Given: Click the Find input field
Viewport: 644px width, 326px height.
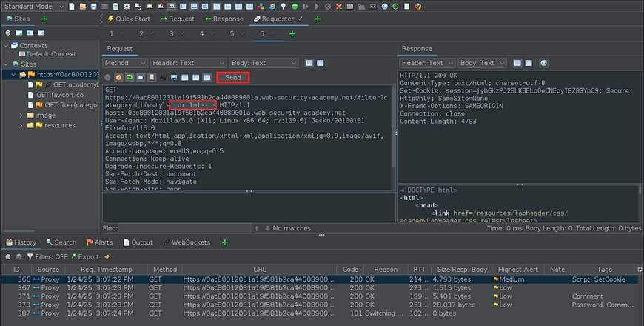Looking at the screenshot, I should 184,228.
